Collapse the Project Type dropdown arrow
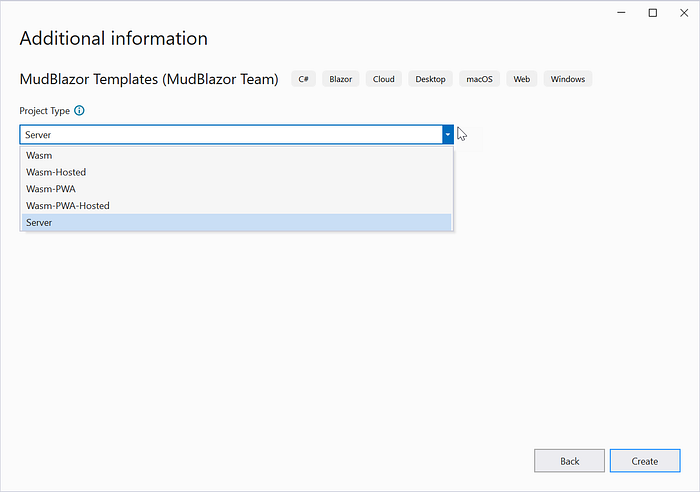The width and height of the screenshot is (700, 492). [447, 134]
